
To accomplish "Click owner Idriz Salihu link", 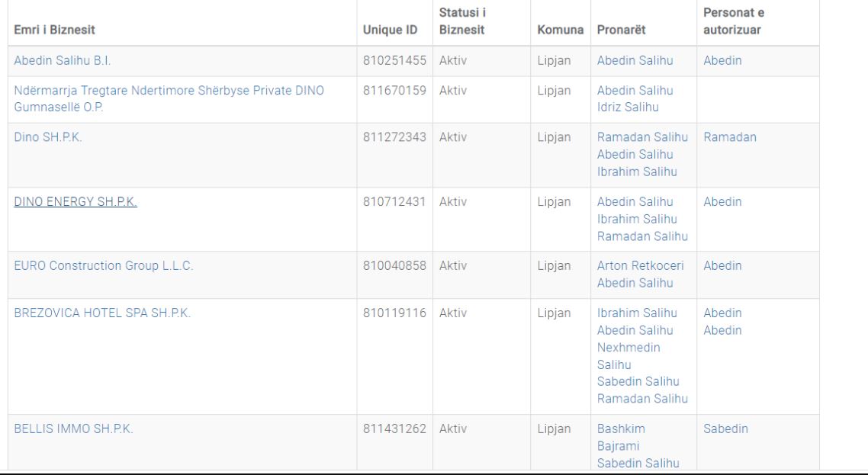I will 625,106.
